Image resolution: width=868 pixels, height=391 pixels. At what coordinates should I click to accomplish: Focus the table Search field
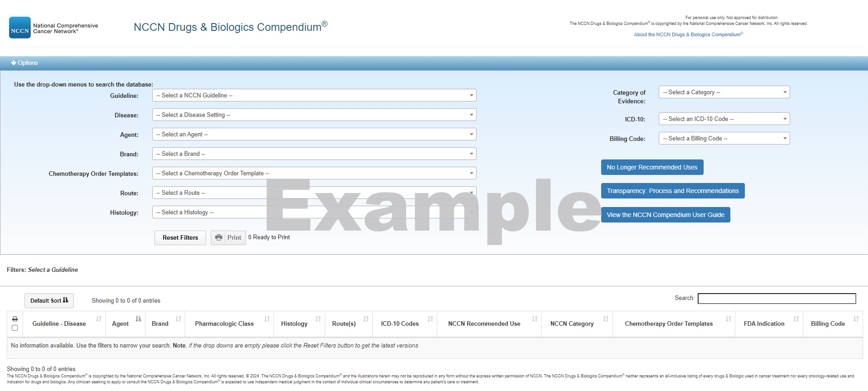tap(776, 299)
